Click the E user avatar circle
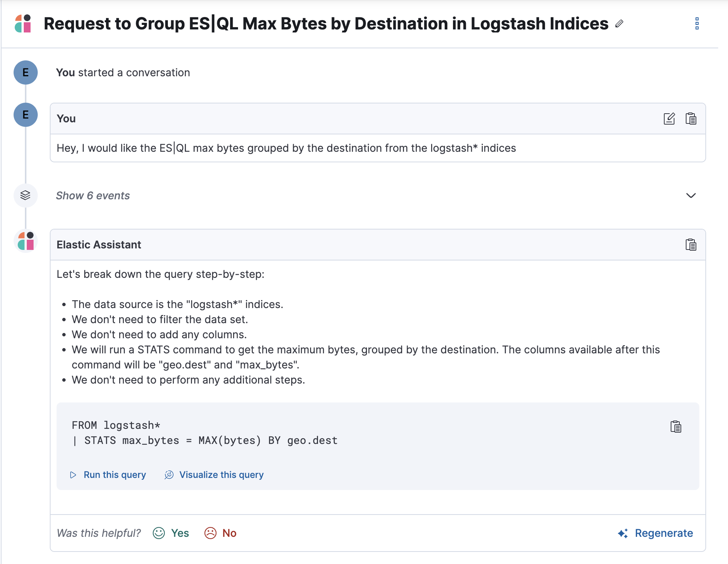The image size is (728, 564). tap(25, 72)
